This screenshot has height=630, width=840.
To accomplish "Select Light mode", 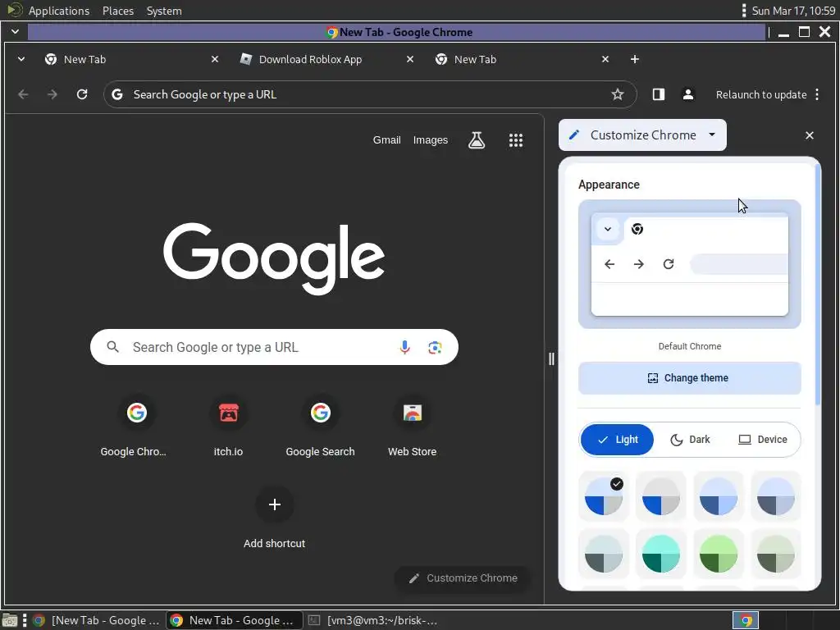I will [x=617, y=440].
